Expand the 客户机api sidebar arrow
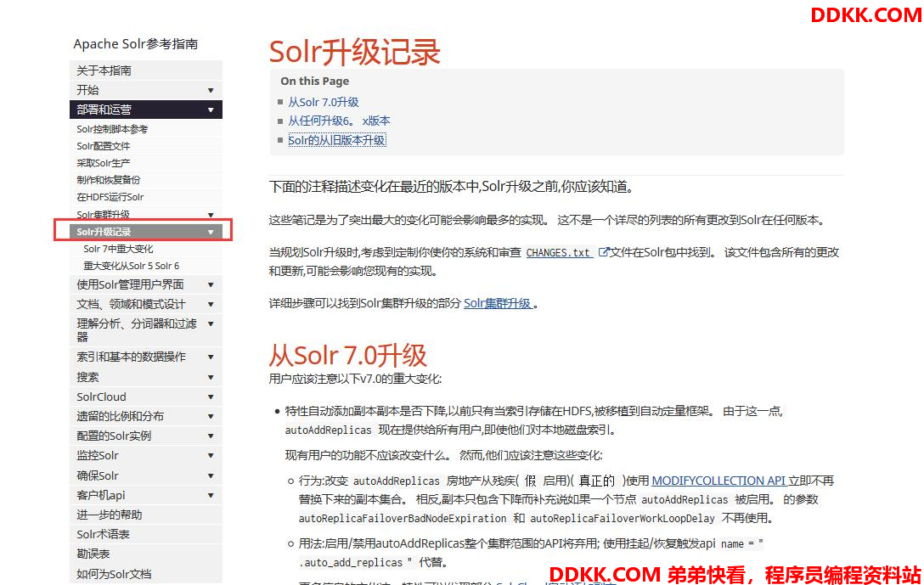924x585 pixels. coord(211,496)
